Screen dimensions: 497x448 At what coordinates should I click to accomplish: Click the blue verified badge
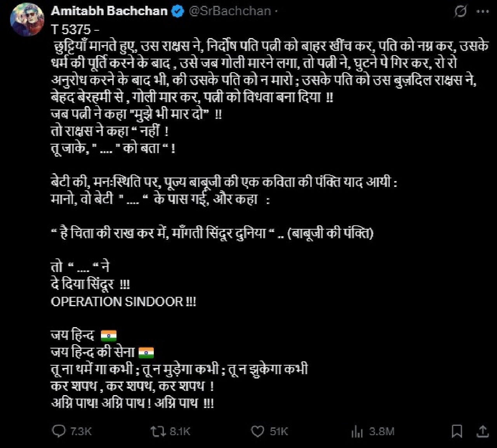177,11
